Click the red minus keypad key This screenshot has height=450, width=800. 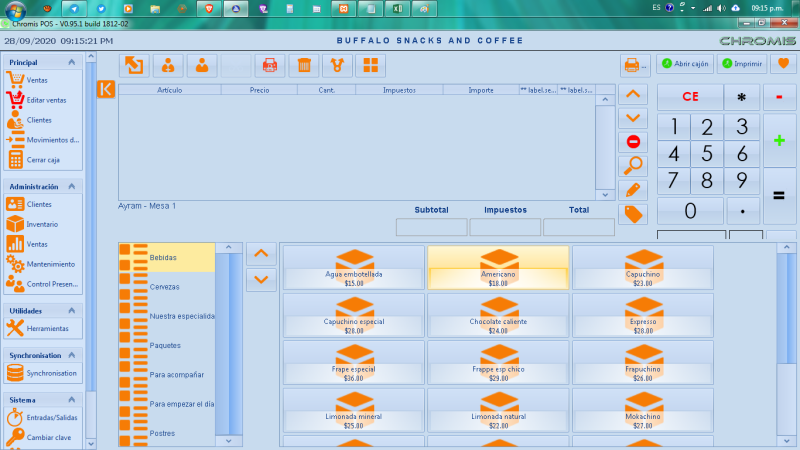pyautogui.click(x=779, y=97)
